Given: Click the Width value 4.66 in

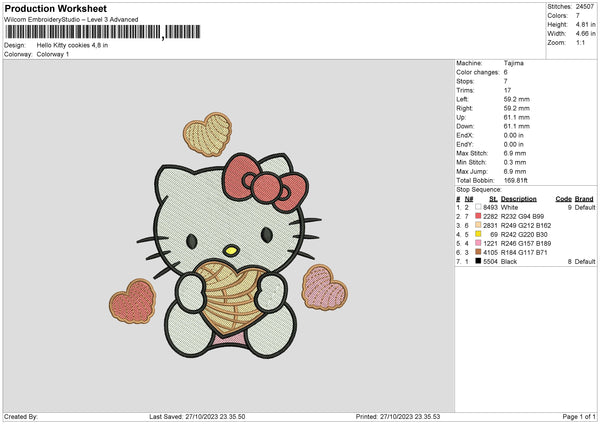Looking at the screenshot, I should click(x=585, y=34).
